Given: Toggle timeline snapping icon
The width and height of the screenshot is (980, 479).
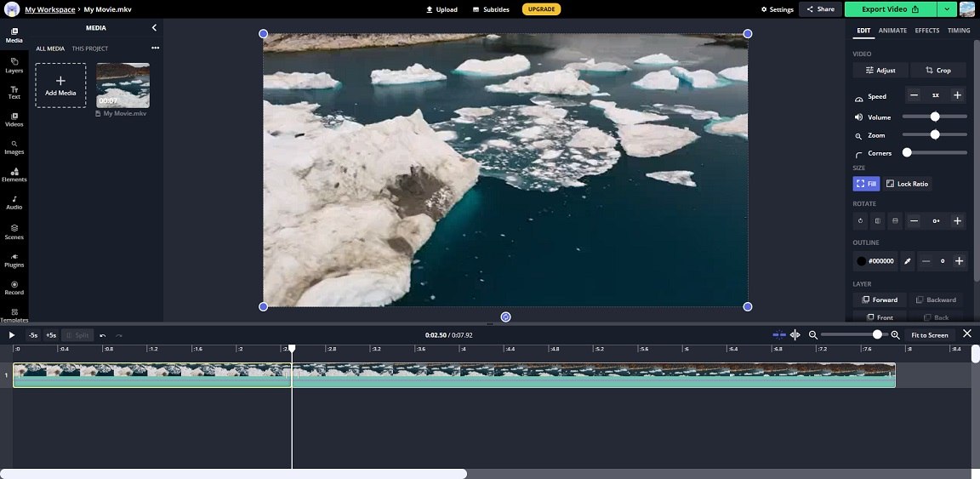Looking at the screenshot, I should coord(779,335).
